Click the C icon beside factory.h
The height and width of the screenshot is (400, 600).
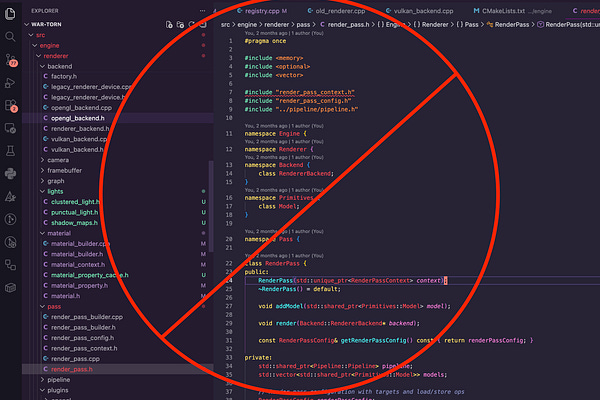point(46,77)
